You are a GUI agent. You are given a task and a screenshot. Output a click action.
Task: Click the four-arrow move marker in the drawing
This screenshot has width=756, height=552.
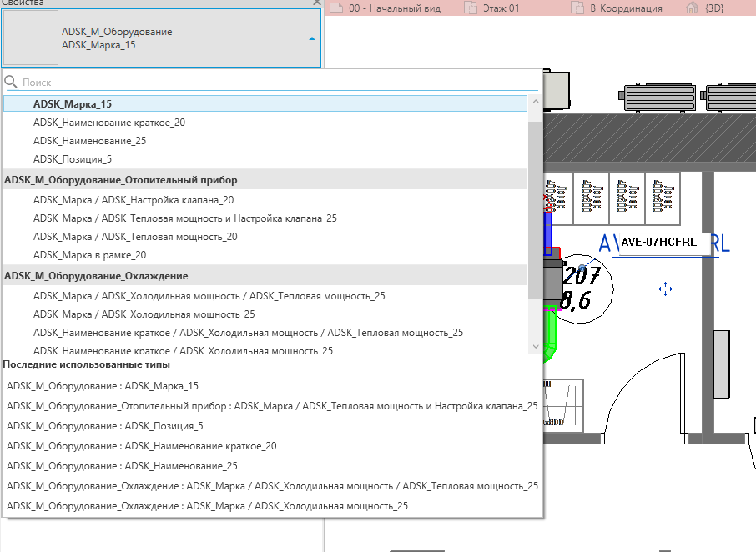[665, 289]
